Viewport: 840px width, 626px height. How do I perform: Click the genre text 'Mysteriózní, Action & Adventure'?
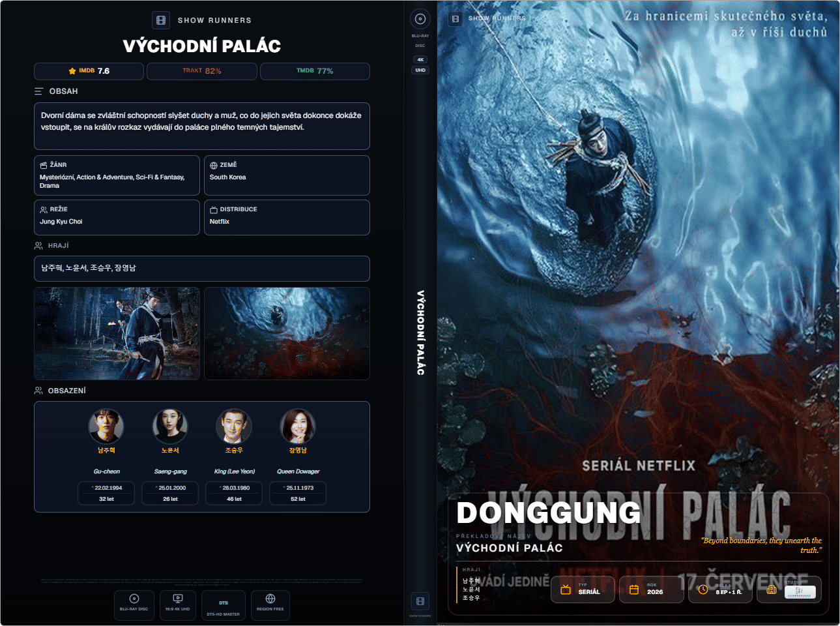pos(112,181)
